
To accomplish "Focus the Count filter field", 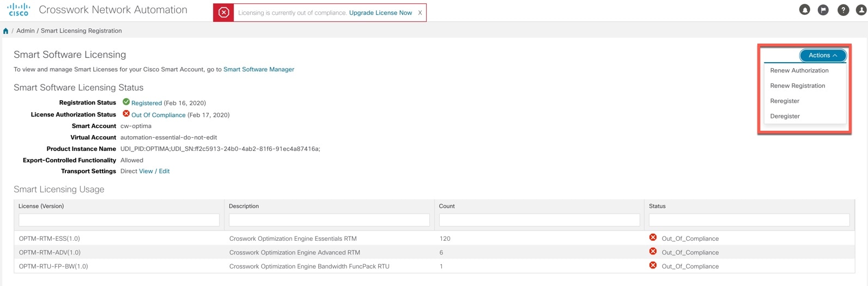I will pyautogui.click(x=539, y=220).
